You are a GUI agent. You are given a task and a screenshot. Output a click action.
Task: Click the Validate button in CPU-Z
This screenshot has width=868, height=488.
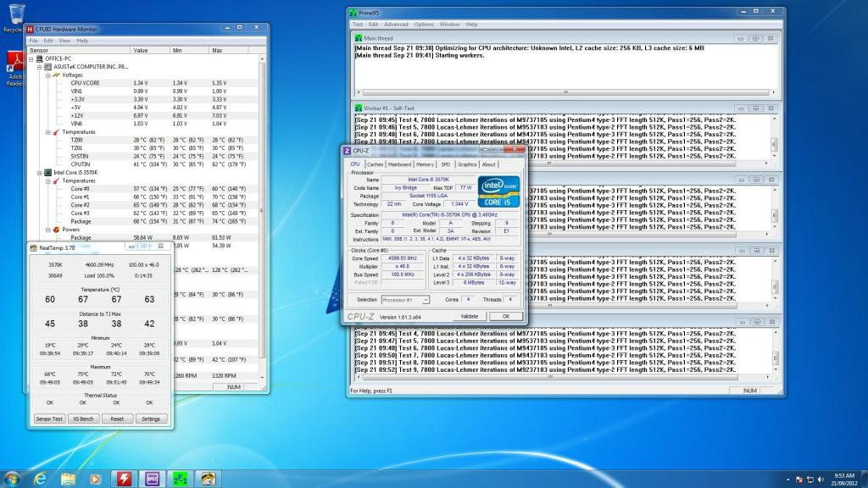(470, 317)
